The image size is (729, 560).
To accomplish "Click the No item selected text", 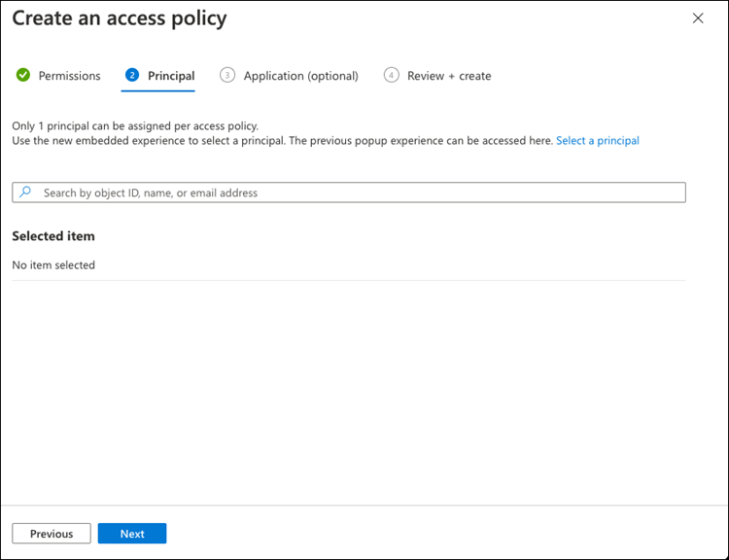I will click(53, 264).
